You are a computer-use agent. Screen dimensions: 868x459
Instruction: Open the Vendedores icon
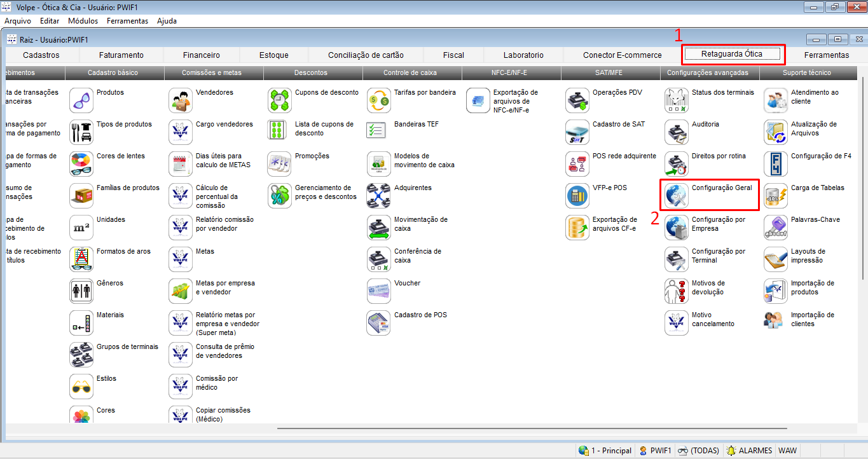click(181, 100)
